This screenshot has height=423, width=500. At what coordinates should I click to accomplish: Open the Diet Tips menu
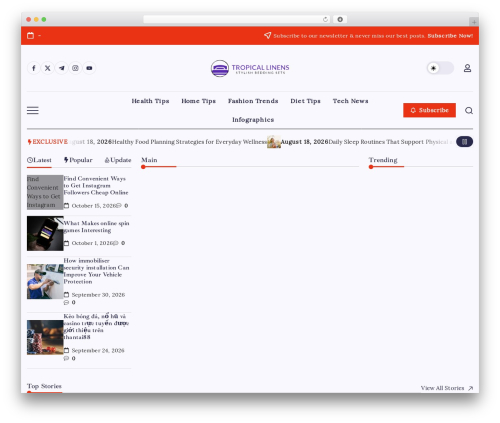pos(305,101)
